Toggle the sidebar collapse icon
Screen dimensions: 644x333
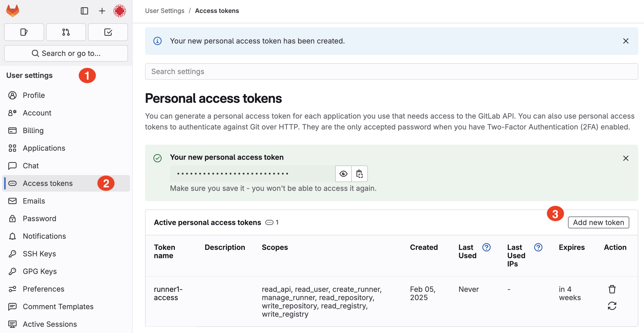84,11
